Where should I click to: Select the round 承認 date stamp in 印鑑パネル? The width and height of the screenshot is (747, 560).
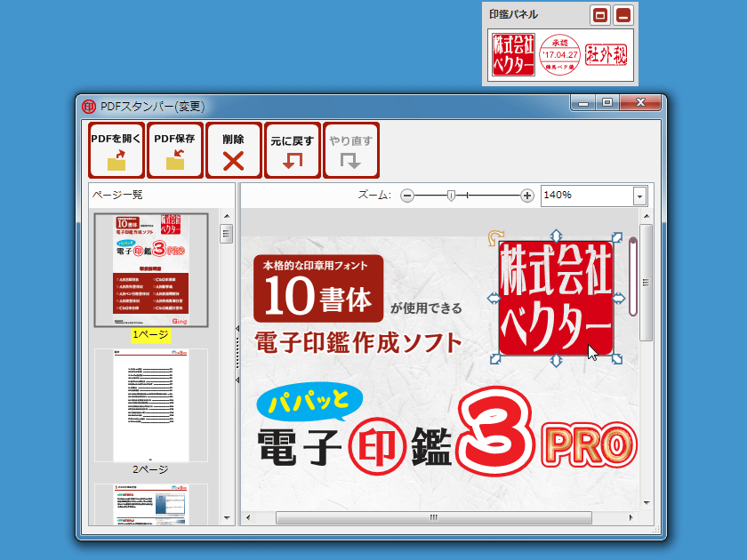(x=559, y=54)
